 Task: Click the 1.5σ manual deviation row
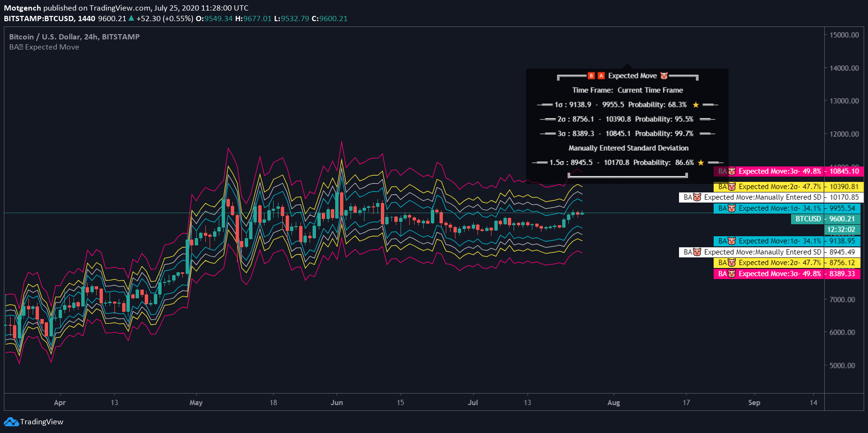[628, 163]
